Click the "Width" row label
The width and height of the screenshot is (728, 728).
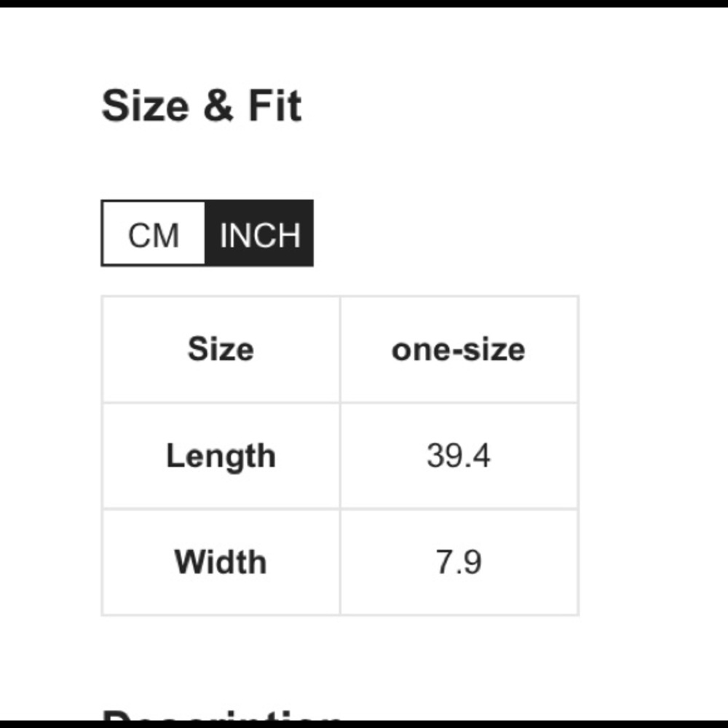click(x=221, y=562)
